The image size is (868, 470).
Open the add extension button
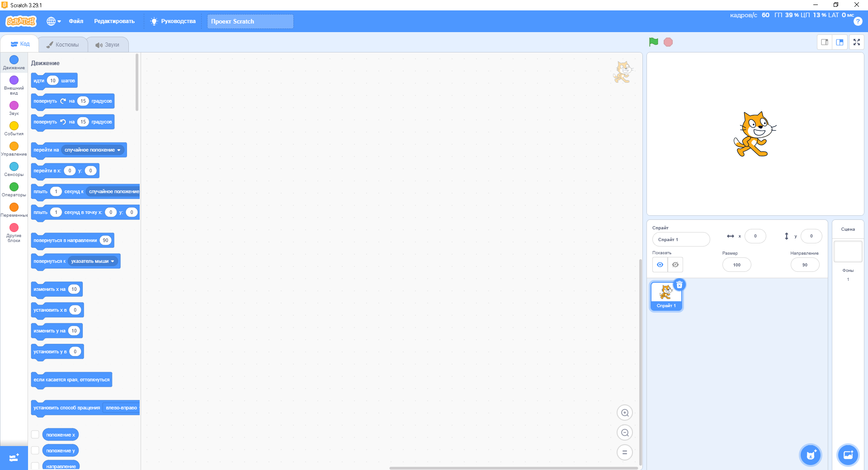click(14, 458)
